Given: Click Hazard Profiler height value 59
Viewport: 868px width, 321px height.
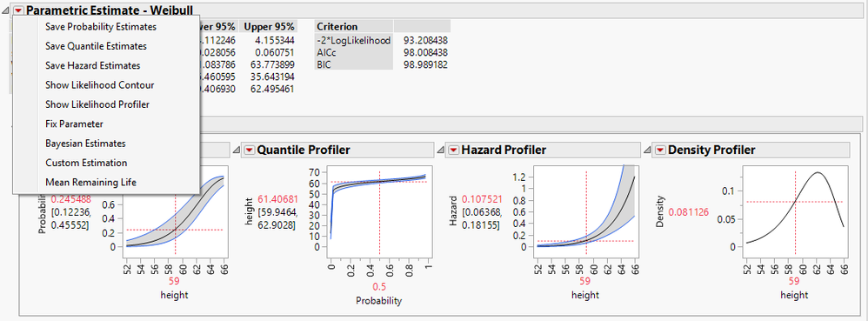Looking at the screenshot, I should pyautogui.click(x=585, y=281).
